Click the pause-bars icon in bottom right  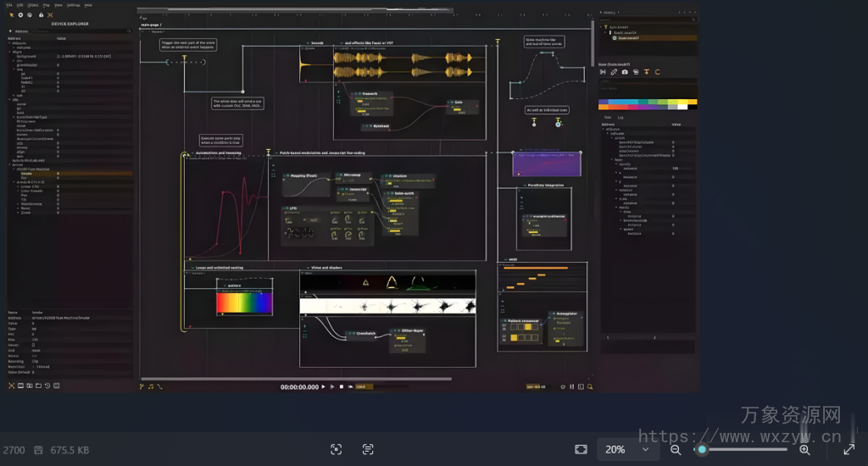pyautogui.click(x=572, y=387)
